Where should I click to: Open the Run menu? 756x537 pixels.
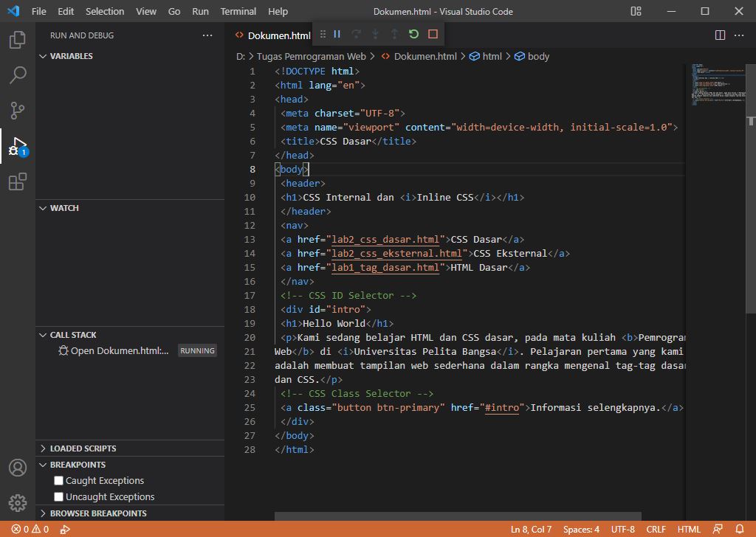[200, 11]
